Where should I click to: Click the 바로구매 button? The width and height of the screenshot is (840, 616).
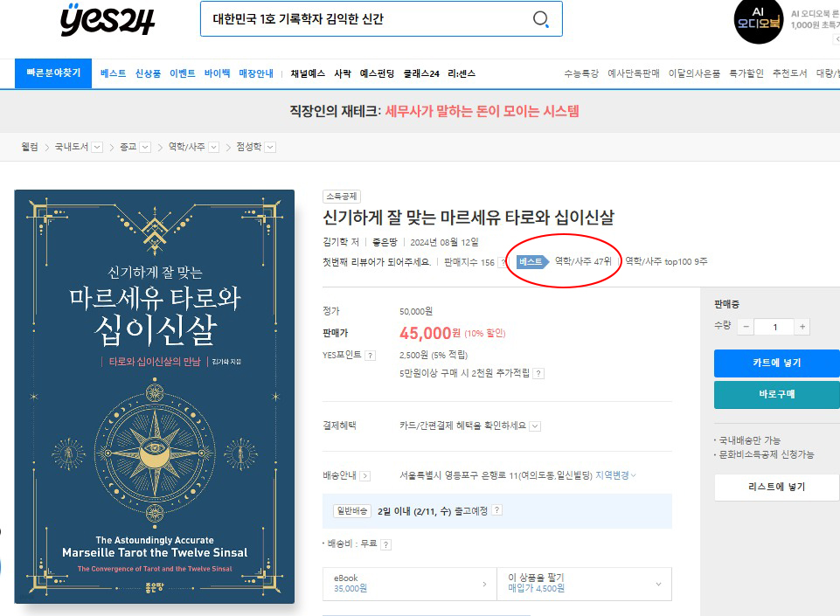tap(776, 394)
